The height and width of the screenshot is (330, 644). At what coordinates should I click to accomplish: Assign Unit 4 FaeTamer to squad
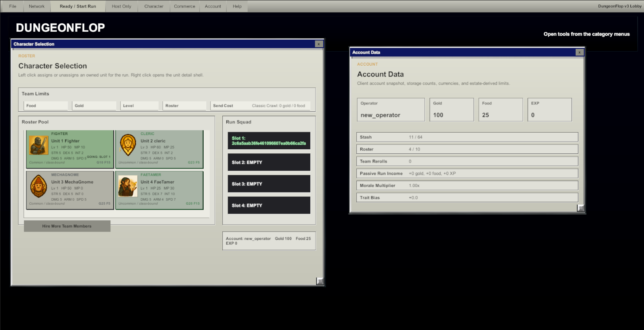(x=159, y=190)
